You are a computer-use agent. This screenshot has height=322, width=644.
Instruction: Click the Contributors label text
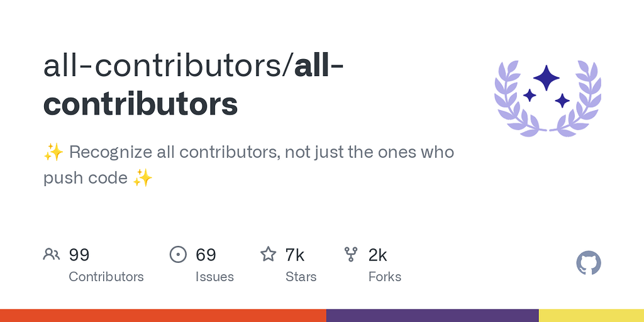click(x=106, y=277)
